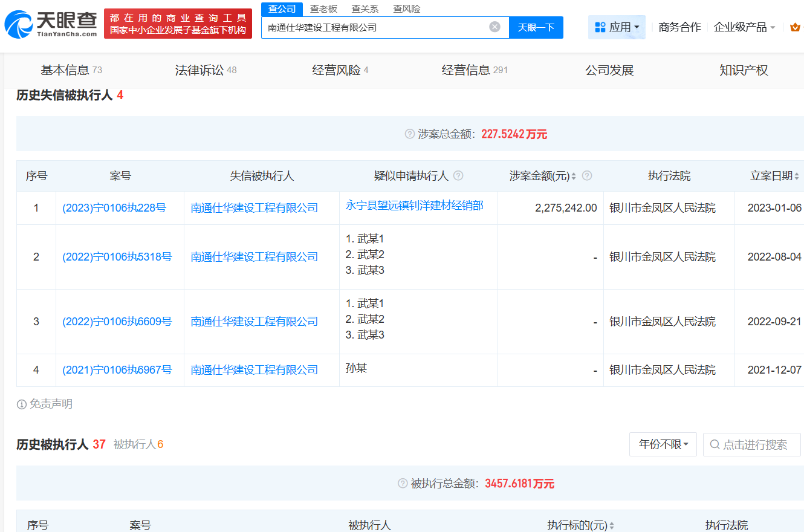Click the TianYanCha logo
804x532 pixels.
coord(51,24)
